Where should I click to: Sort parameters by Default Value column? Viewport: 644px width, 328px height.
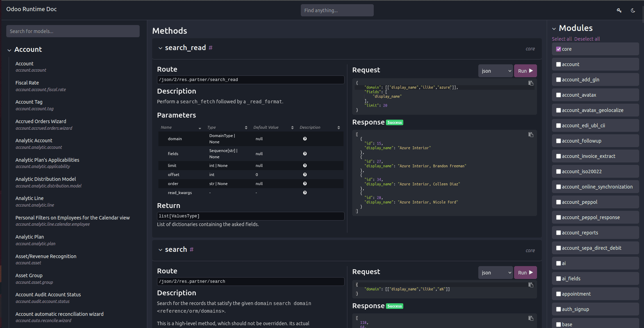tap(292, 128)
